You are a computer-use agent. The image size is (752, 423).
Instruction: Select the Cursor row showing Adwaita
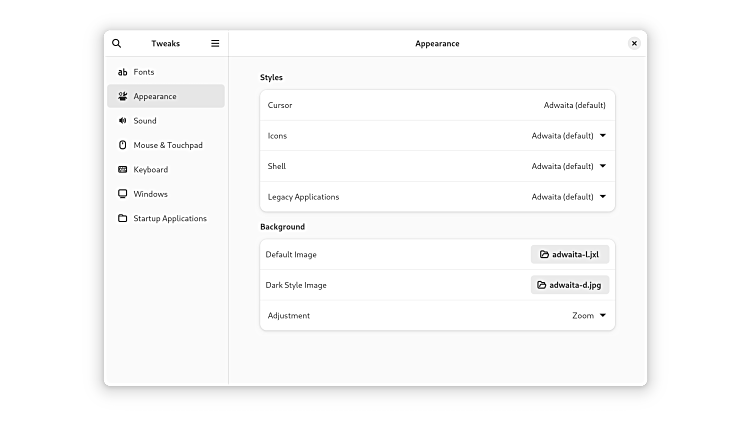(437, 105)
